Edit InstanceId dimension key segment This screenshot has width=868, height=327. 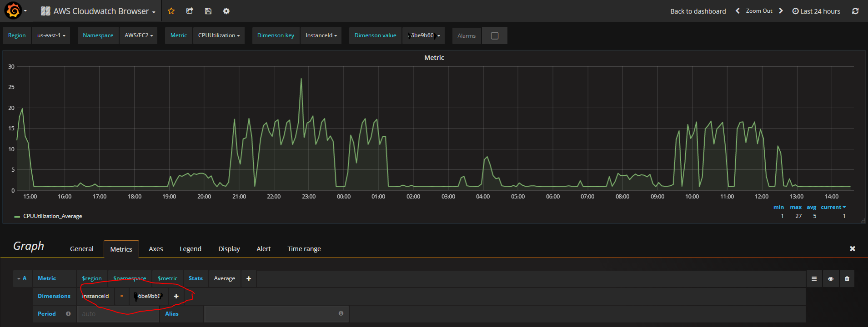(x=95, y=296)
